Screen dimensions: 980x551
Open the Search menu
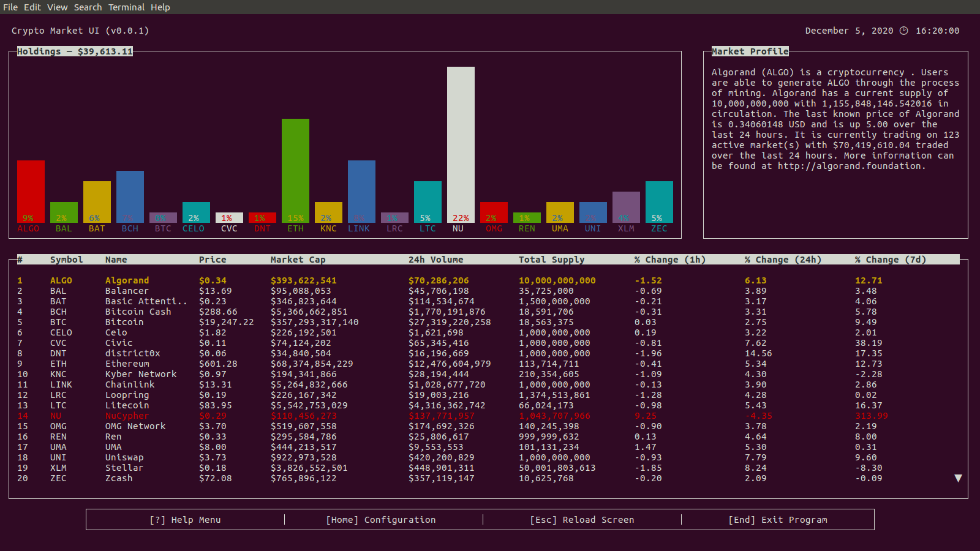point(88,7)
